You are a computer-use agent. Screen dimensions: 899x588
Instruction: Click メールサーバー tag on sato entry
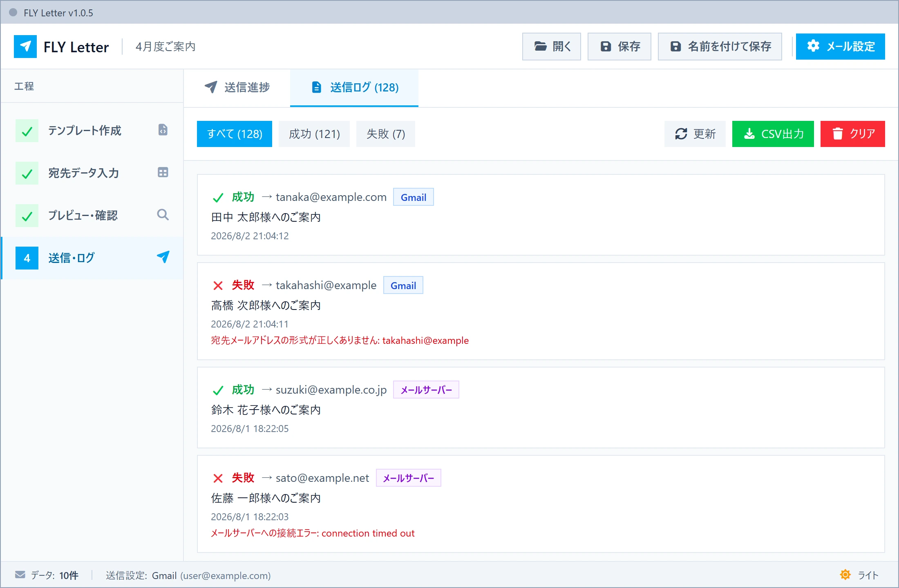coord(408,478)
